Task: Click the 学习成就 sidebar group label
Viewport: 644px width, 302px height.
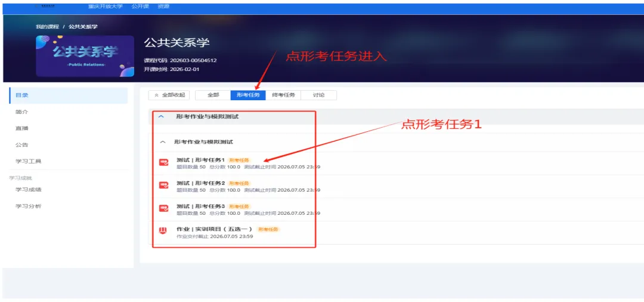Action: pos(20,178)
